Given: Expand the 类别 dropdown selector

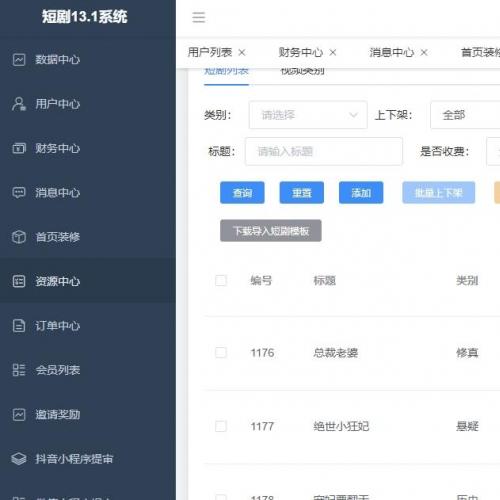Looking at the screenshot, I should tap(308, 115).
